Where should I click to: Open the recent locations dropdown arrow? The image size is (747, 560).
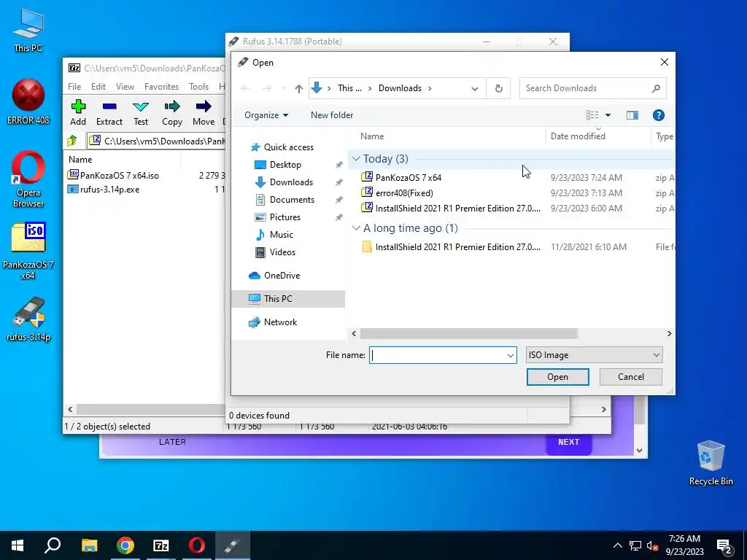(284, 88)
